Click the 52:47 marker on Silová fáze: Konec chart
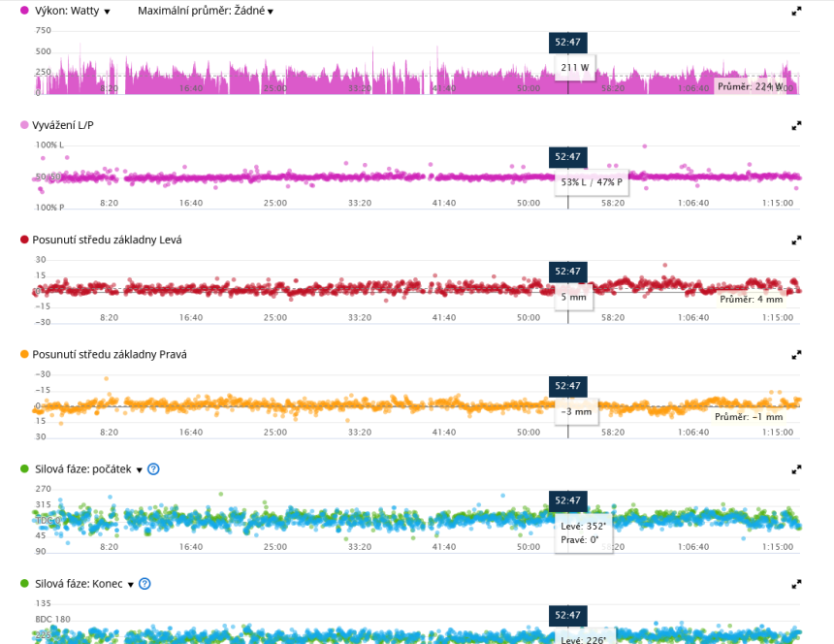The height and width of the screenshot is (644, 834). point(568,615)
